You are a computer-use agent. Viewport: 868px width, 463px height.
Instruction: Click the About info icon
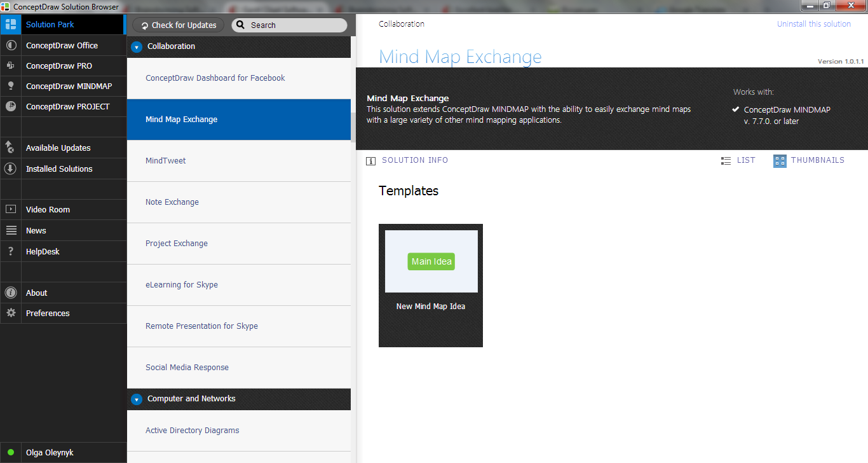click(x=10, y=293)
